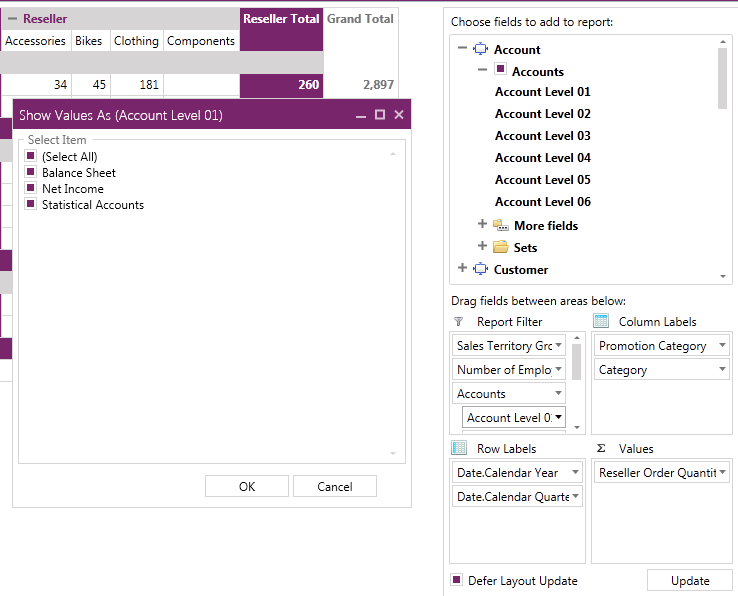
Task: Open the Promotion Category field dropdown
Action: [723, 346]
